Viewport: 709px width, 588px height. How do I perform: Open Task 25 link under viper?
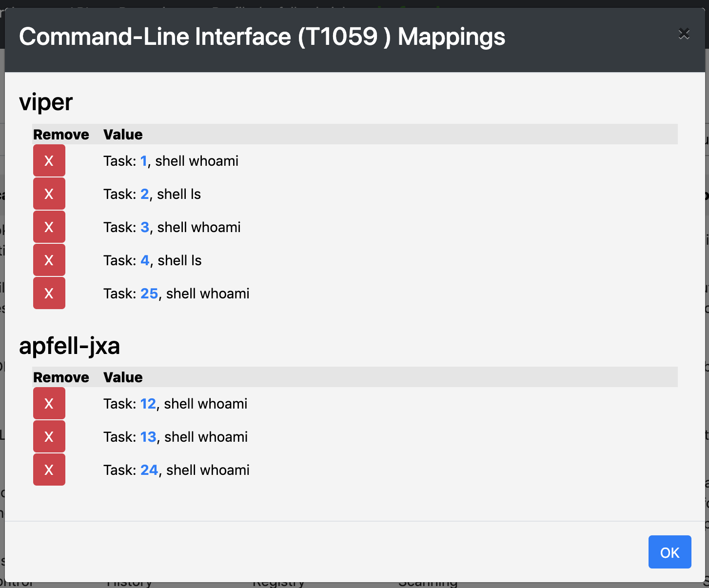[x=149, y=294]
